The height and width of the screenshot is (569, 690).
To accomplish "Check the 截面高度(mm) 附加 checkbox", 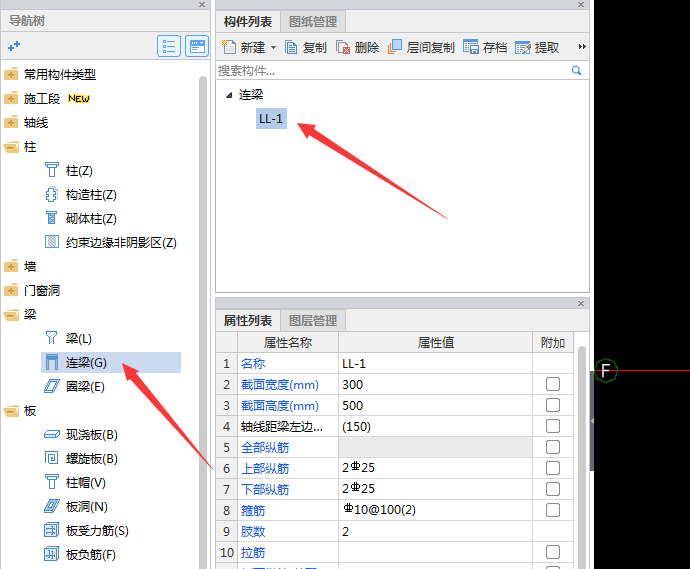I will 553,405.
